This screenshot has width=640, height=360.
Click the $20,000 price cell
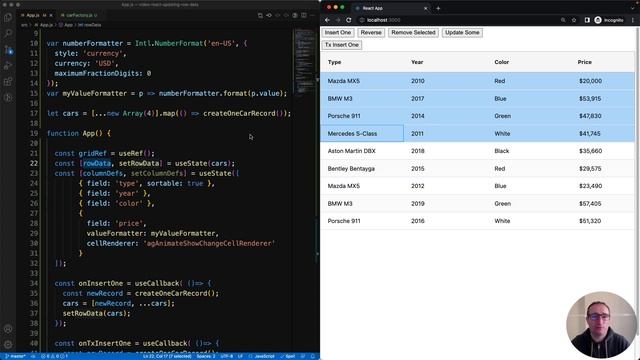[590, 81]
